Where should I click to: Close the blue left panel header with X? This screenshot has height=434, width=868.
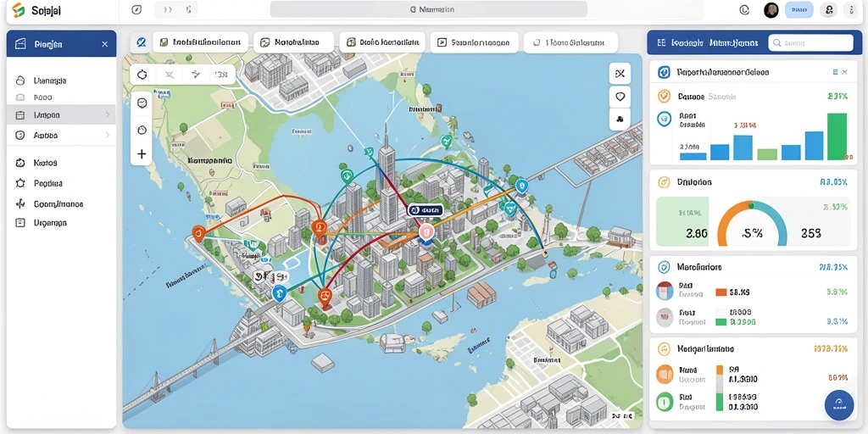pos(104,44)
